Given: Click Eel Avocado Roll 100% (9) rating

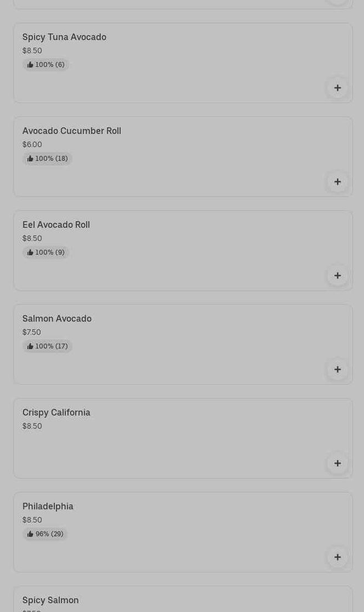Looking at the screenshot, I should [x=46, y=252].
